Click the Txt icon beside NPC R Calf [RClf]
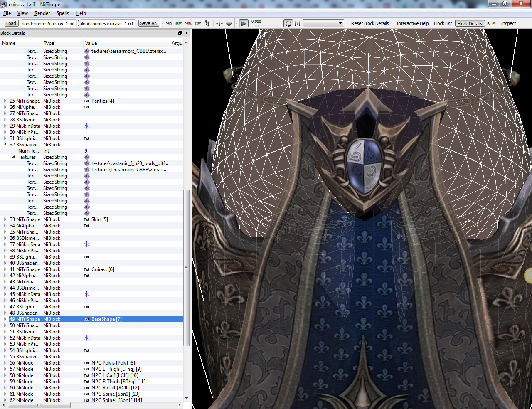Screen dimensions: 532x409 [x=86, y=388]
